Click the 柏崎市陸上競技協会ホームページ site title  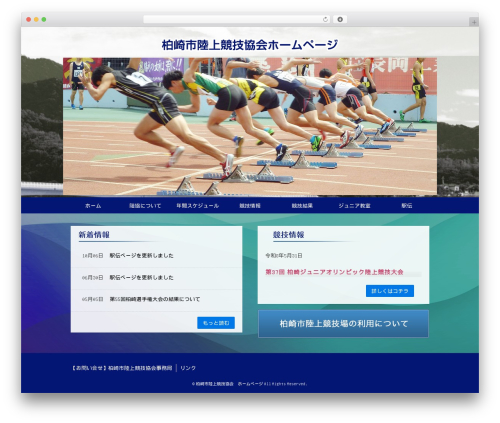pyautogui.click(x=250, y=45)
